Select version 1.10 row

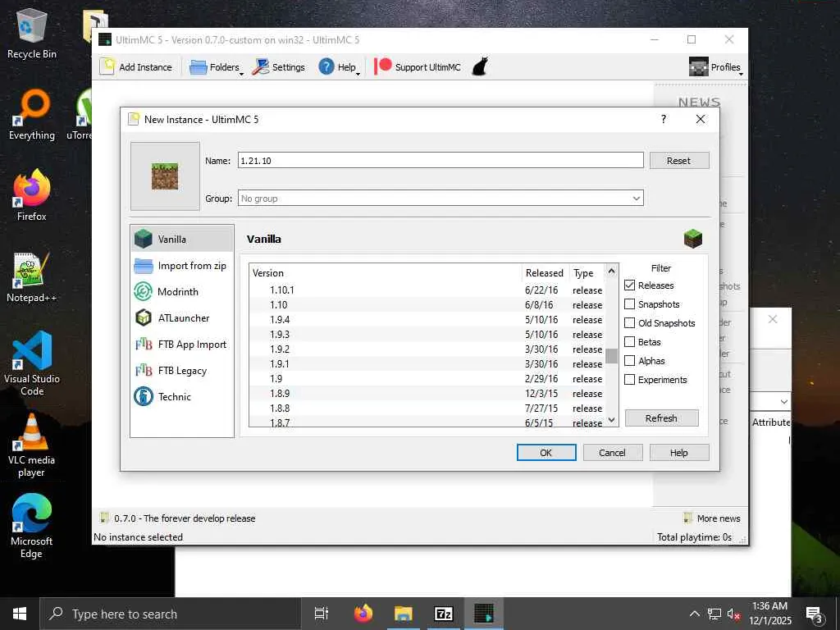427,305
